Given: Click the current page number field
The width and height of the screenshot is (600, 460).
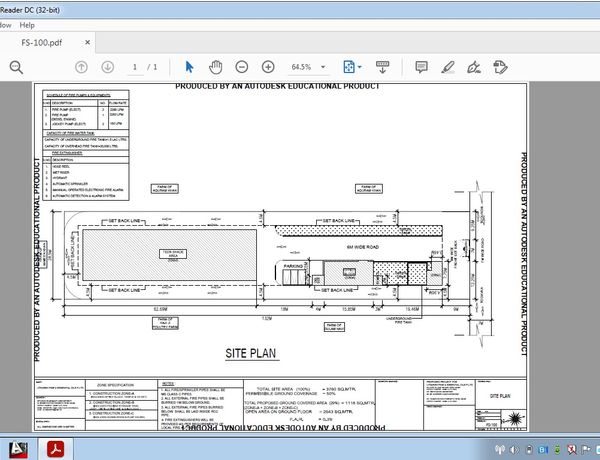Looking at the screenshot, I should [134, 67].
